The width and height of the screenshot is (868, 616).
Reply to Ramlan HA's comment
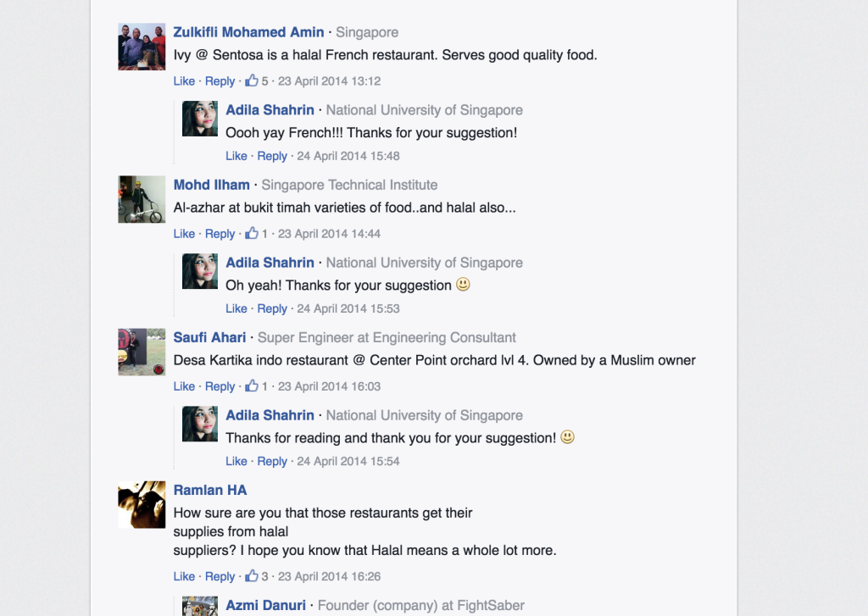tap(220, 576)
